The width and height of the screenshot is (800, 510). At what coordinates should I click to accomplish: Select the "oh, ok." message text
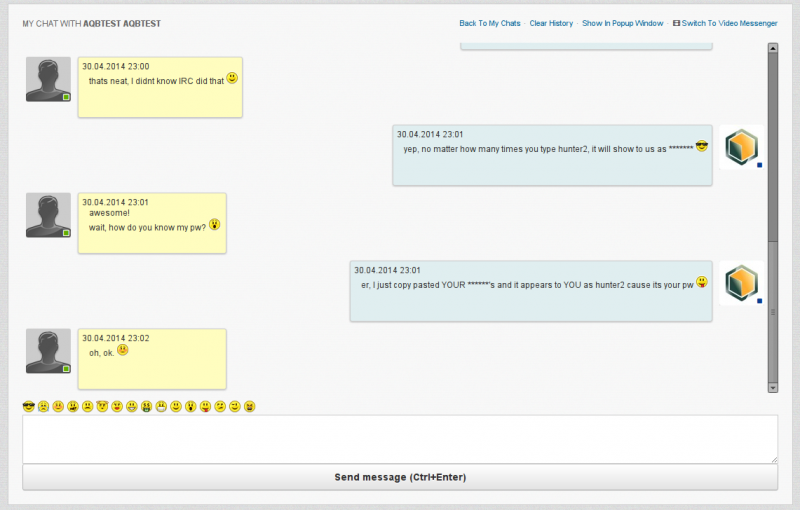102,353
